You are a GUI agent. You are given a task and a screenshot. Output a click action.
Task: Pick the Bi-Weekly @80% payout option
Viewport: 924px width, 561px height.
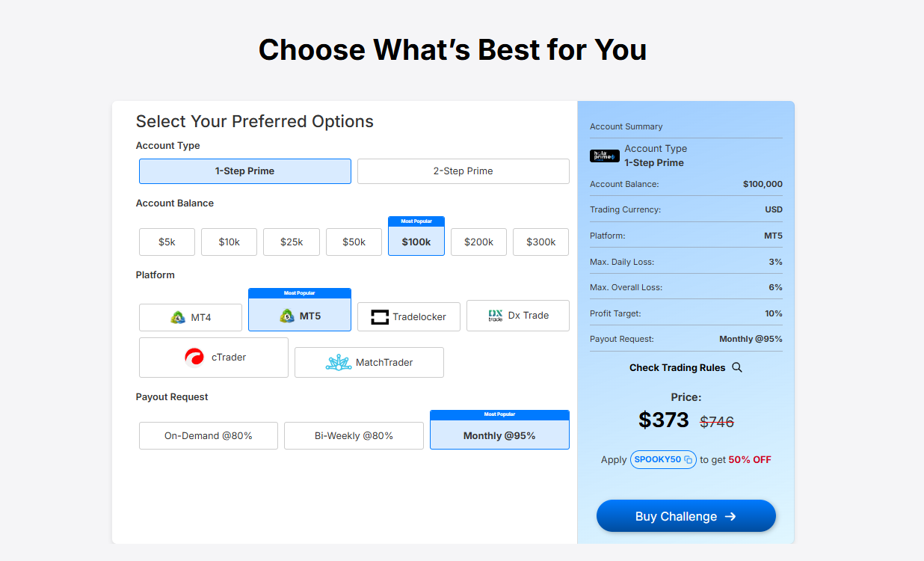(x=354, y=436)
